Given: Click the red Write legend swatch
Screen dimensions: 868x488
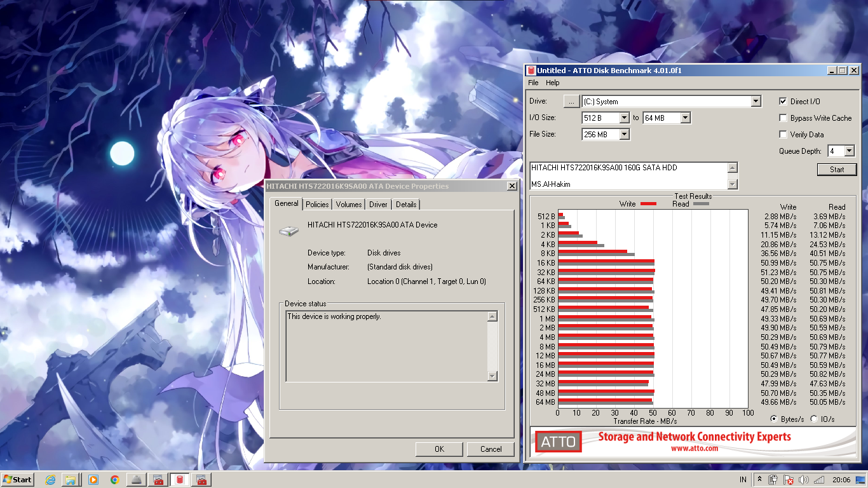Looking at the screenshot, I should 648,204.
